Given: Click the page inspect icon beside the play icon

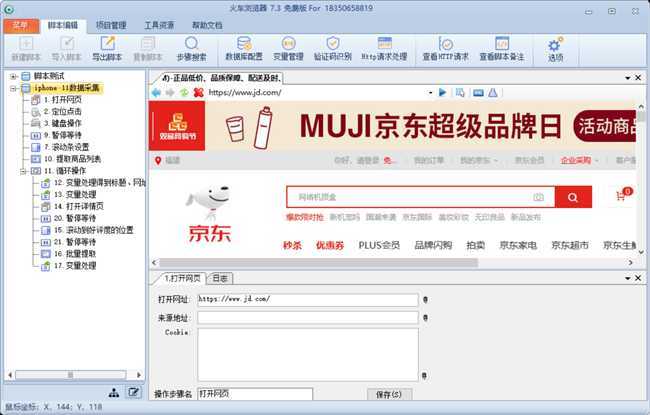Looking at the screenshot, I should coord(460,92).
